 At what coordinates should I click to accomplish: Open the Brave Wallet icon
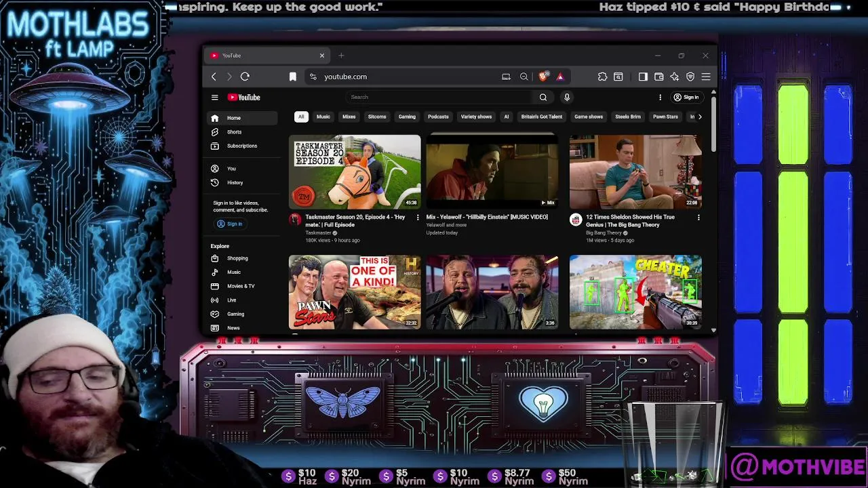[x=658, y=77]
